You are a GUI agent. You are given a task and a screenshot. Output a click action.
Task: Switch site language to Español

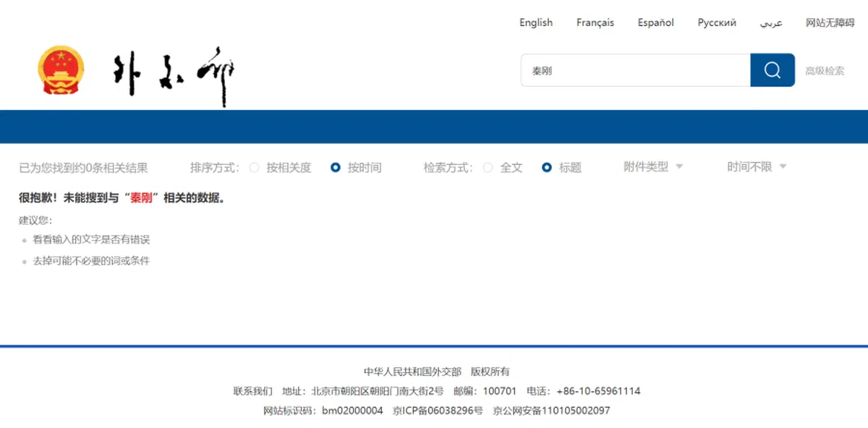655,22
